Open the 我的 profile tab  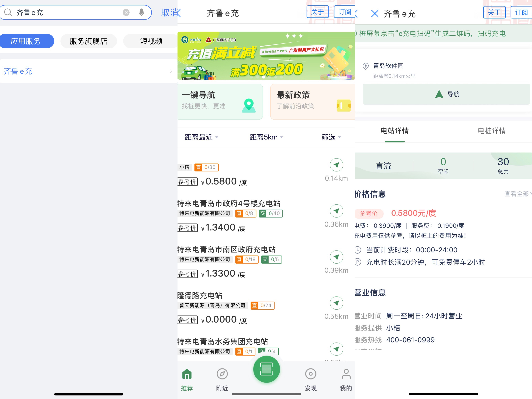[x=346, y=380]
